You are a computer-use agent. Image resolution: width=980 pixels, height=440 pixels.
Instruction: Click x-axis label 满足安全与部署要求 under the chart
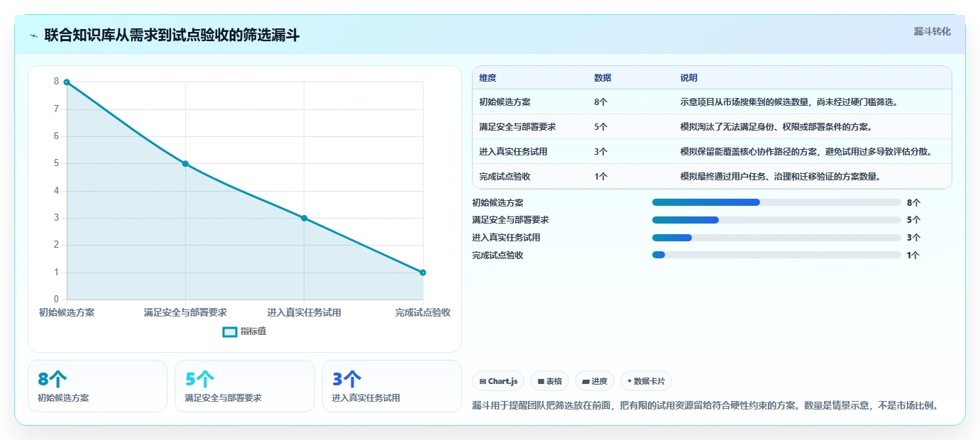[x=185, y=312]
